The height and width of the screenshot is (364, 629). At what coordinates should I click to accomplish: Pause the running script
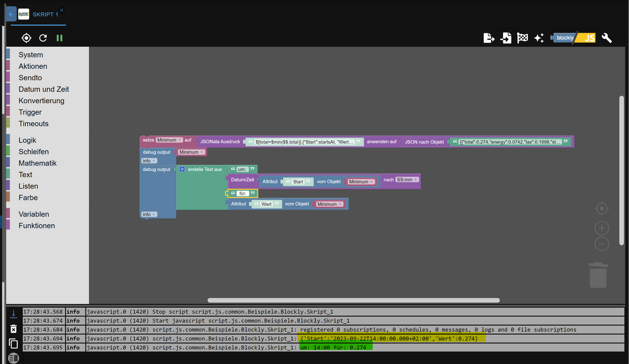coord(59,38)
